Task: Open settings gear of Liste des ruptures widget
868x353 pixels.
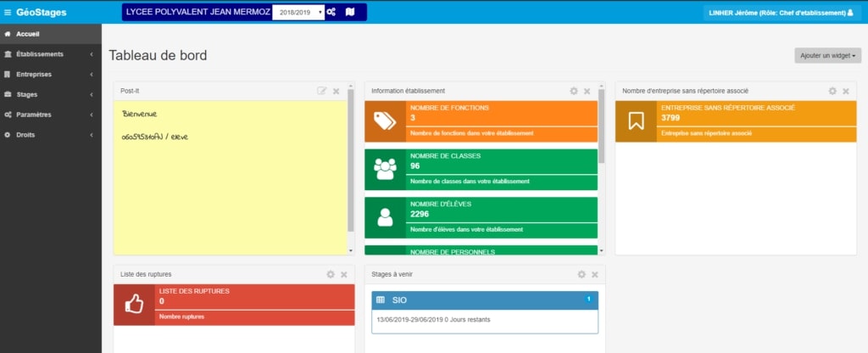Action: (x=331, y=274)
